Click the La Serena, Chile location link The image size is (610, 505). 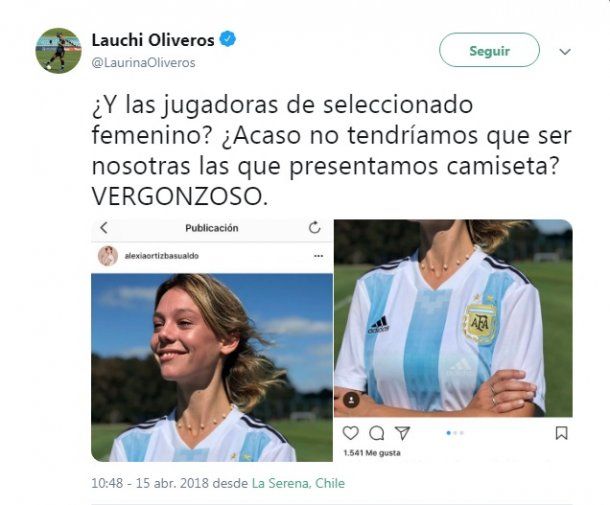click(298, 483)
